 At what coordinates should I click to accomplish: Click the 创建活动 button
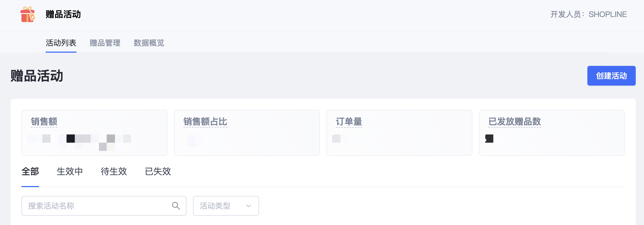click(x=611, y=76)
